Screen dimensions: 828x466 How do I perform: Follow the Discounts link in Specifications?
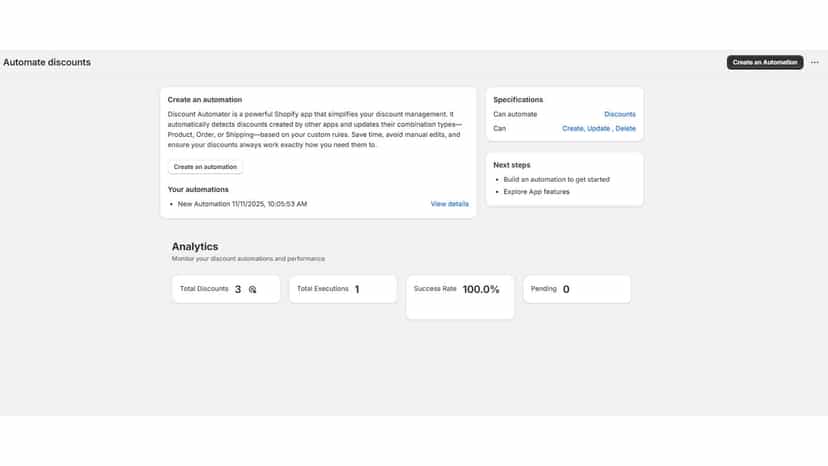(x=620, y=114)
